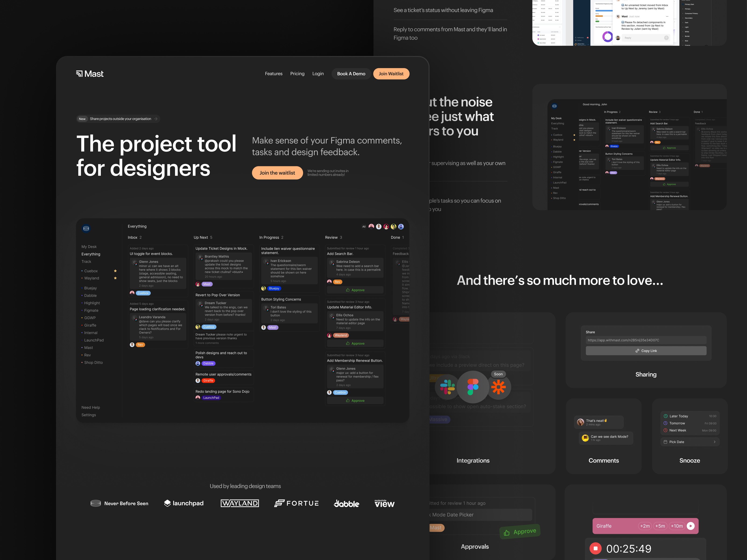Open the Features navigation item
This screenshot has height=560, width=747.
[274, 73]
